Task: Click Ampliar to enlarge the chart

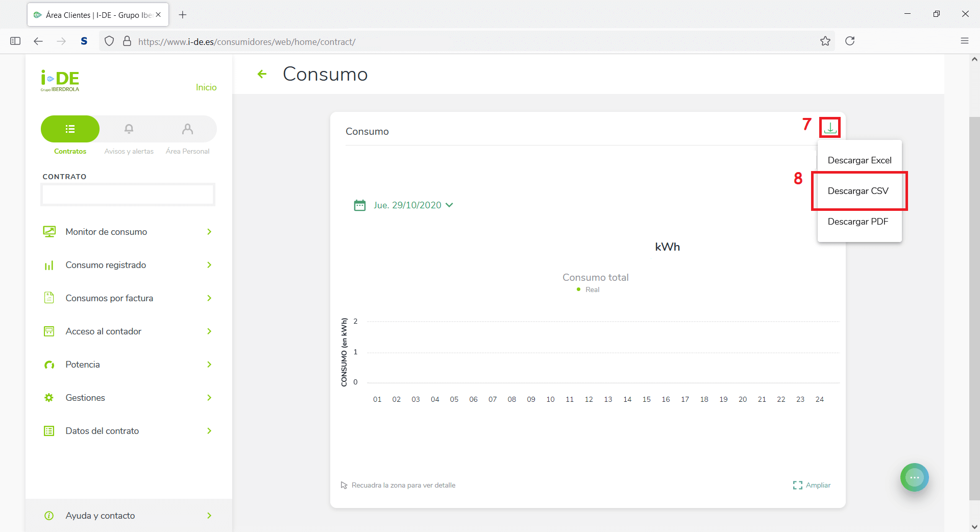Action: (x=812, y=485)
